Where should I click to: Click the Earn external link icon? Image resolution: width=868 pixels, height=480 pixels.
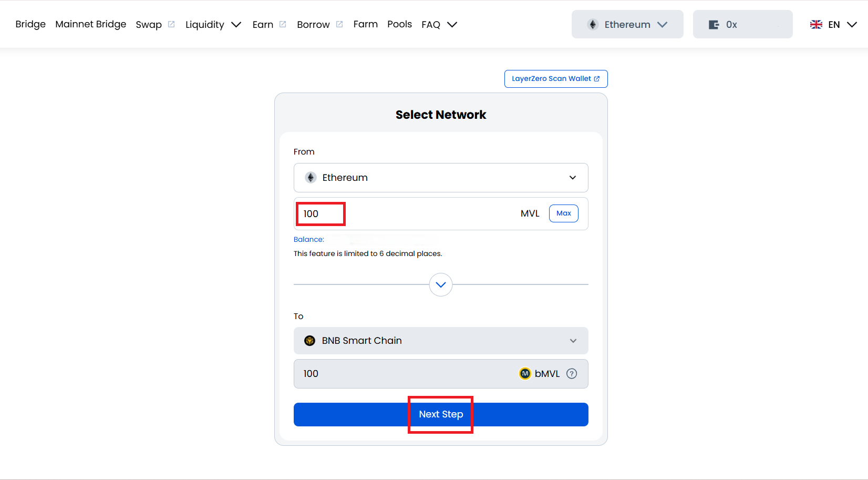[x=283, y=24]
